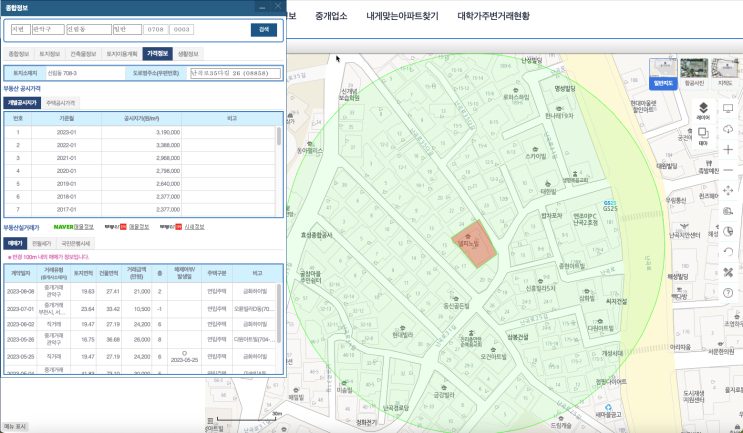The image size is (743, 433).
Task: Open the 테마 theme icon on the map
Action: 703,136
